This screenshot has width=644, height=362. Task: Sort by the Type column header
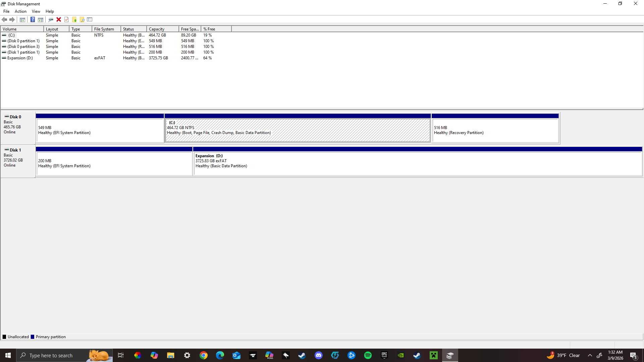80,29
